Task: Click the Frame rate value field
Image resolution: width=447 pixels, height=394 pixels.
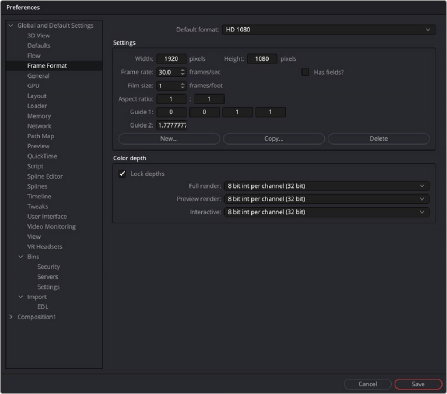Action: point(168,72)
